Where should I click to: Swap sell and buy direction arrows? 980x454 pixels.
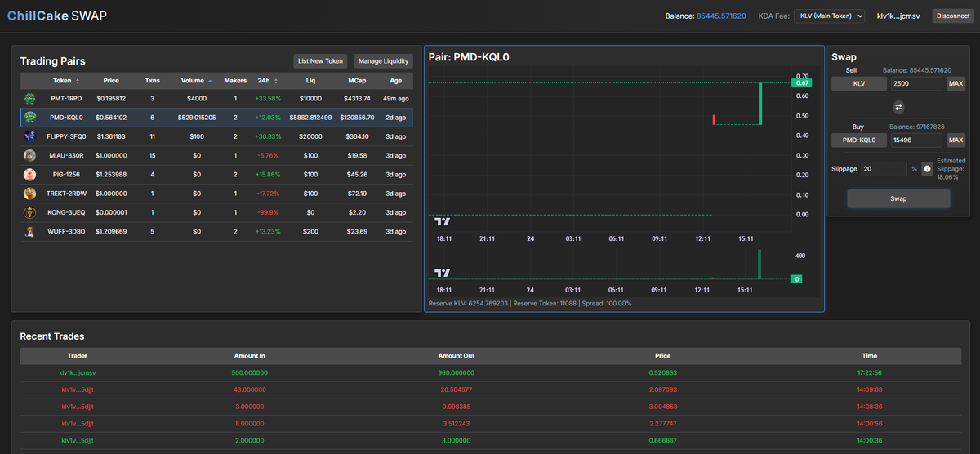(x=898, y=107)
